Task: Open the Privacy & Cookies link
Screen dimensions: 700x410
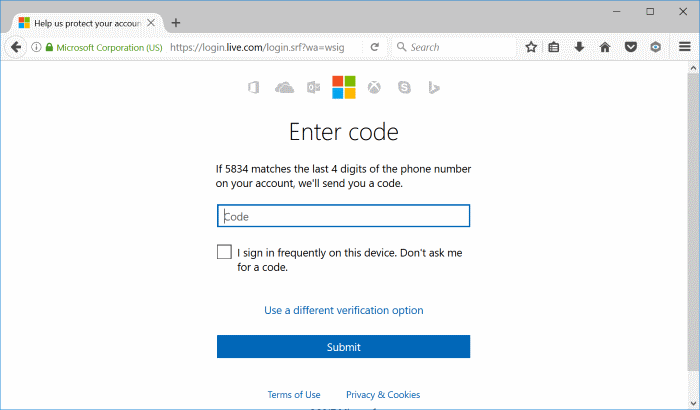Action: pyautogui.click(x=383, y=395)
